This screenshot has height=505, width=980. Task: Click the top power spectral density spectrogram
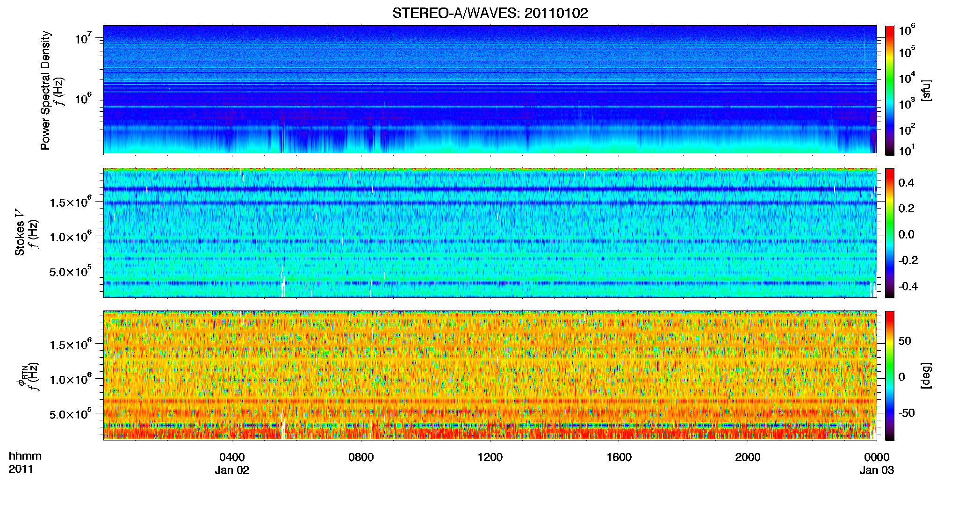pos(490,90)
